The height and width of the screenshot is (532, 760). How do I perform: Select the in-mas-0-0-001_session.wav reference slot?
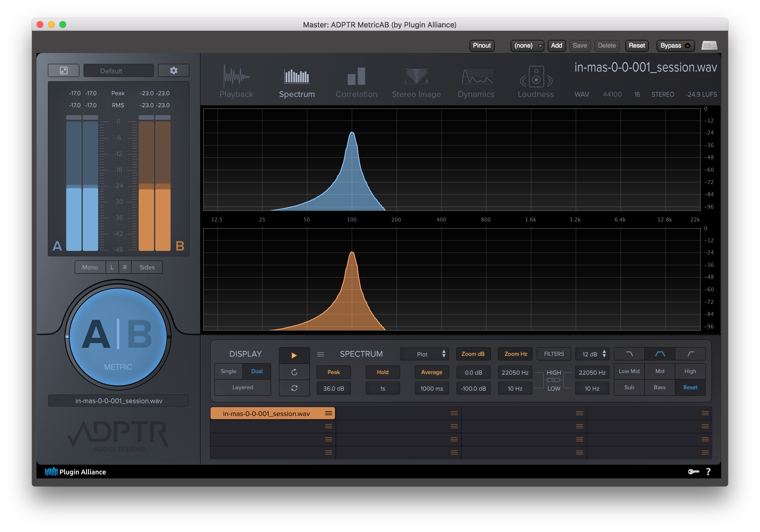(273, 413)
